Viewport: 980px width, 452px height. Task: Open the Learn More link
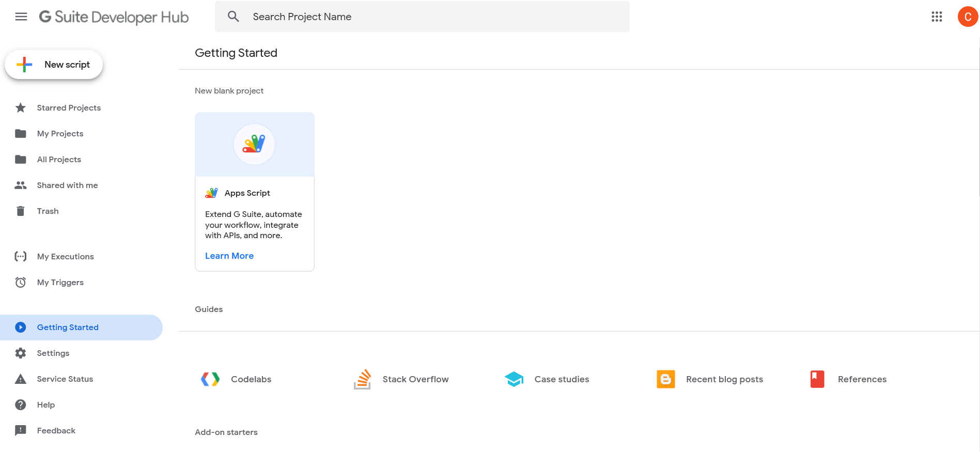coord(229,256)
